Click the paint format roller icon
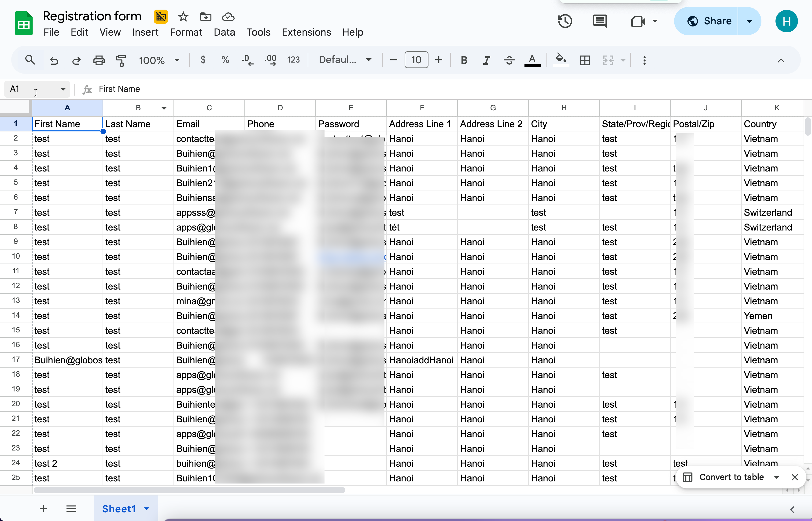This screenshot has height=521, width=812. [121, 60]
